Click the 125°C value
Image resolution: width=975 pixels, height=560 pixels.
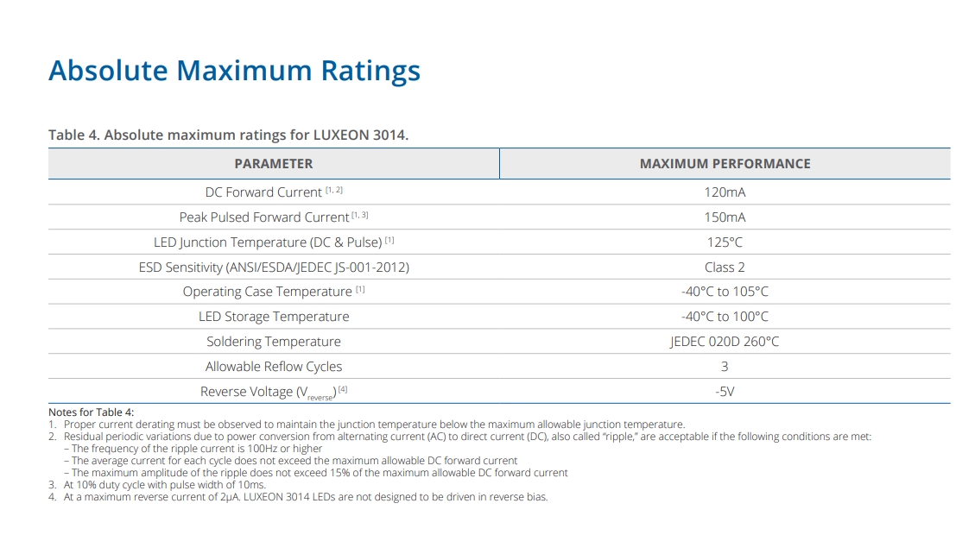[x=725, y=242]
